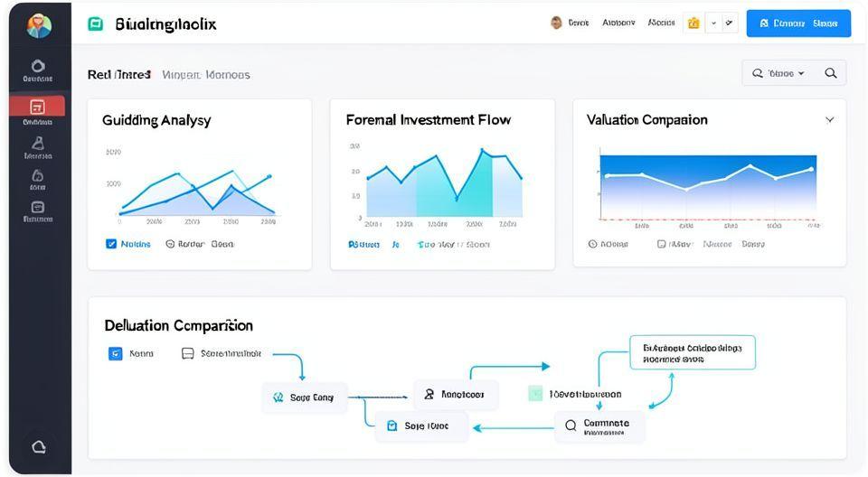The image size is (868, 477).
Task: Open the sidebar person icon below red item
Action: pos(37,143)
